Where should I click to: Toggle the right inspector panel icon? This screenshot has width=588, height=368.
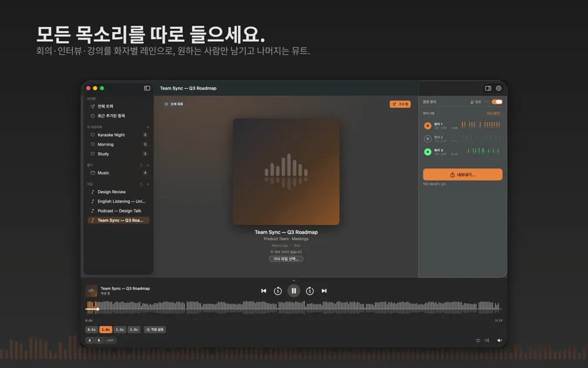tap(488, 88)
